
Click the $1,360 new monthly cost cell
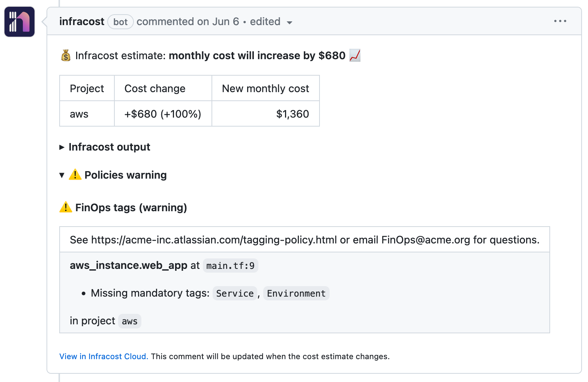(x=292, y=114)
